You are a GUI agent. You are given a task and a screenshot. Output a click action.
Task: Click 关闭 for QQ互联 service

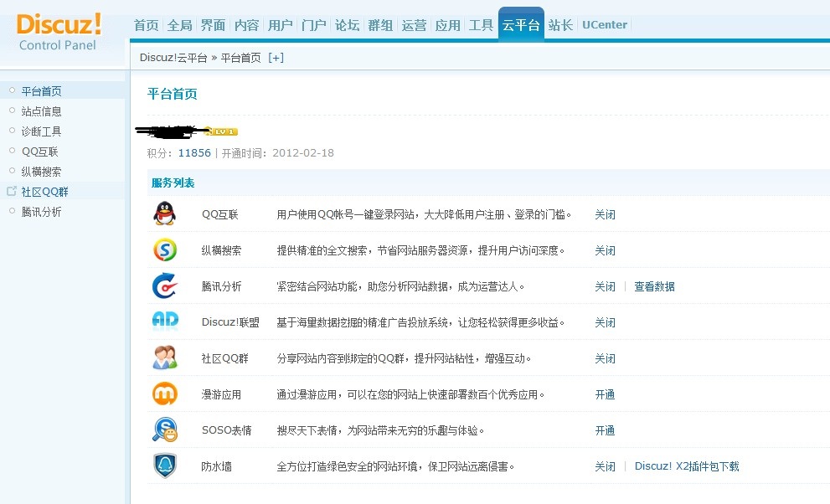pyautogui.click(x=605, y=214)
